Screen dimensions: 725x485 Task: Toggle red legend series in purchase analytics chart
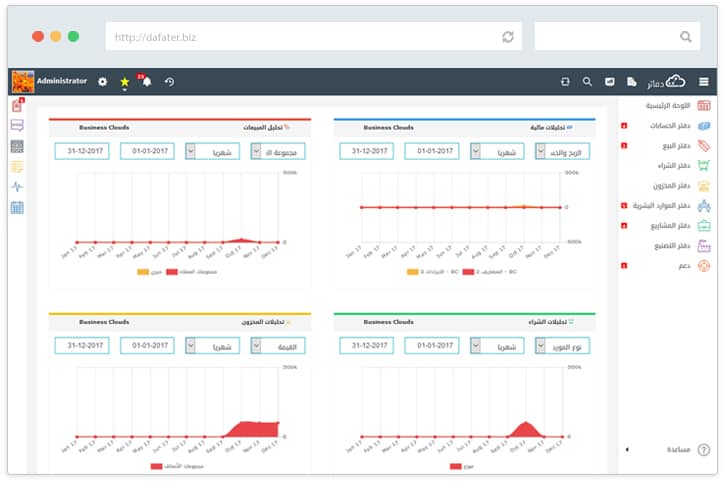pos(456,466)
